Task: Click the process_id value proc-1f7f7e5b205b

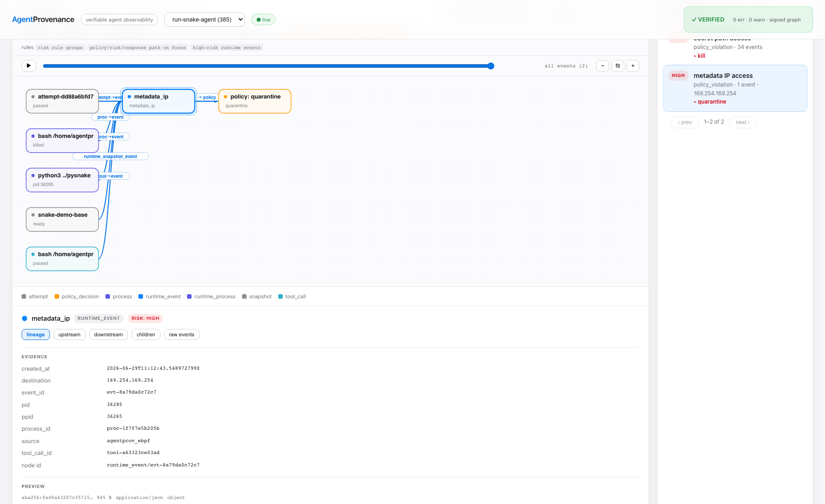Action: [x=133, y=428]
